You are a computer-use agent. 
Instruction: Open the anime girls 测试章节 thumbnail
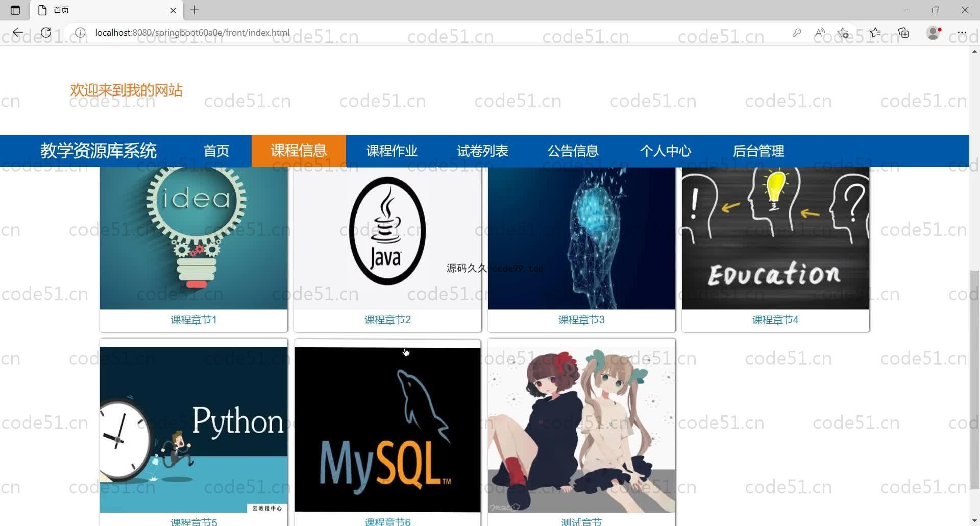point(581,429)
